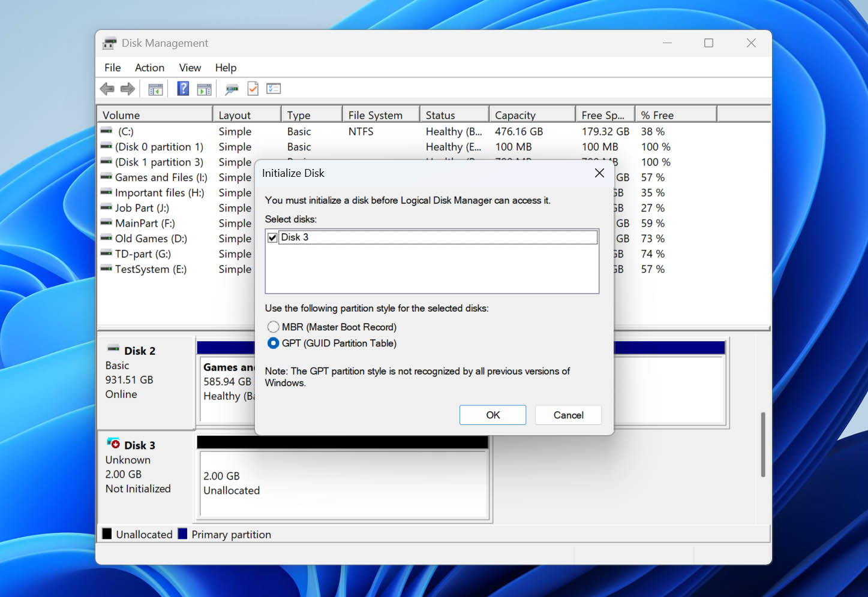Click Disk Management title bar app icon
Viewport: 868px width, 597px height.
109,43
